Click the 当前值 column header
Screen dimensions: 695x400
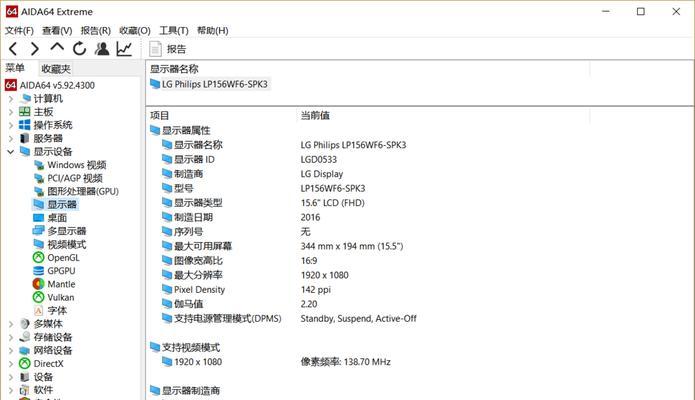point(315,116)
